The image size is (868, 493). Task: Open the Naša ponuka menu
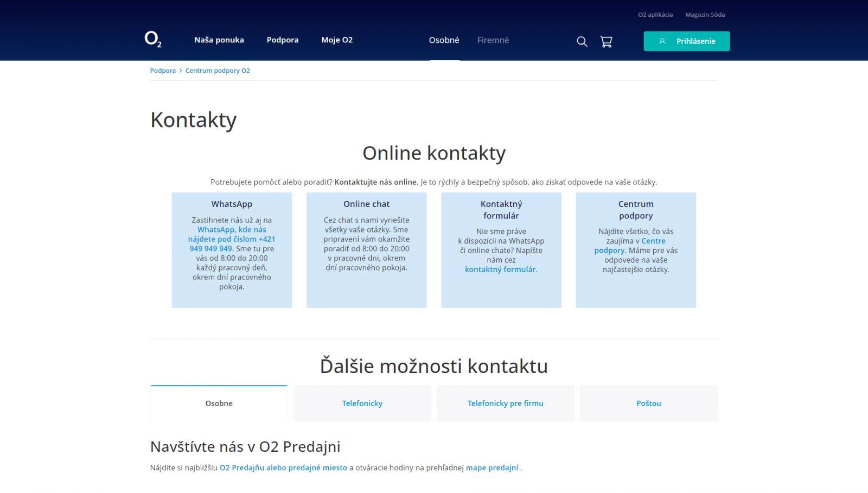[219, 40]
